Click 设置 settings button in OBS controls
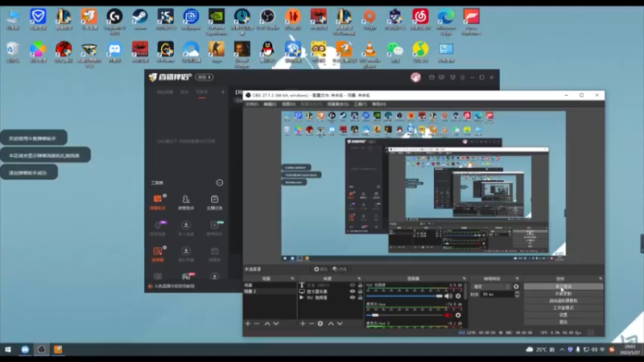 pyautogui.click(x=563, y=315)
